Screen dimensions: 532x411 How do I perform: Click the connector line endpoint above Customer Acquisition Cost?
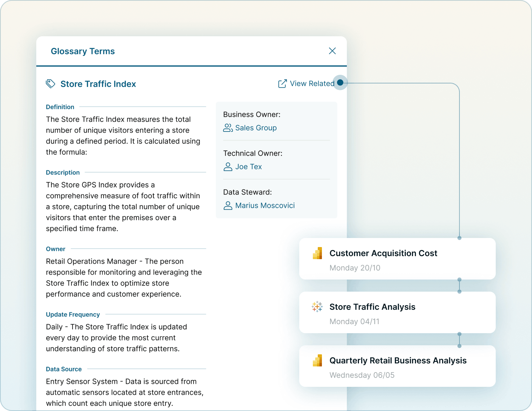(459, 238)
